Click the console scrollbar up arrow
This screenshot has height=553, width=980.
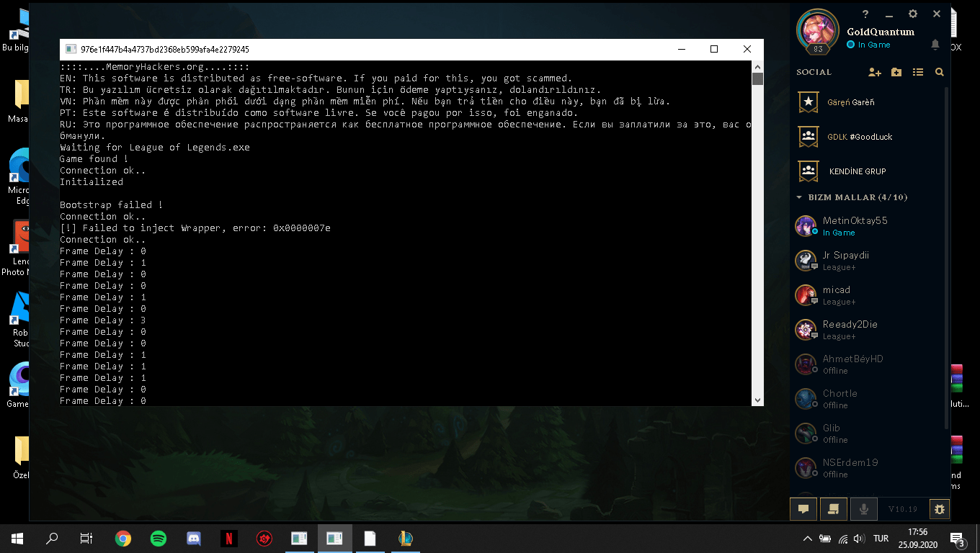(757, 66)
